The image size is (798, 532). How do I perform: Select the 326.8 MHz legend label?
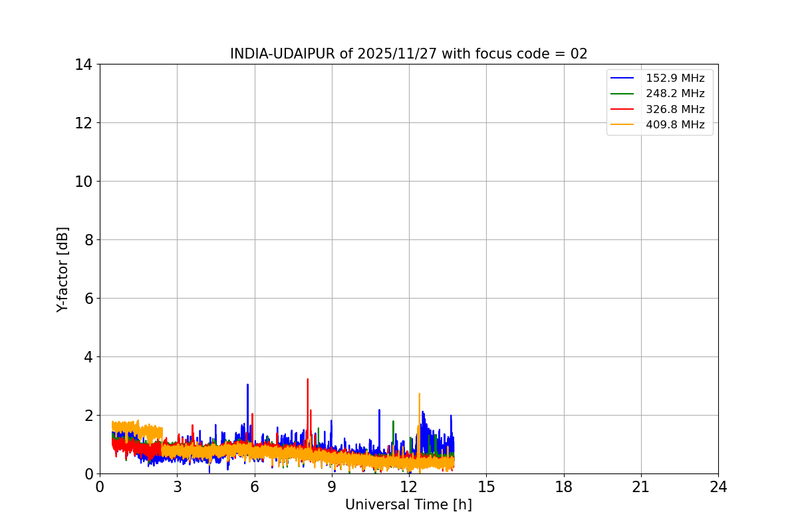pos(675,109)
